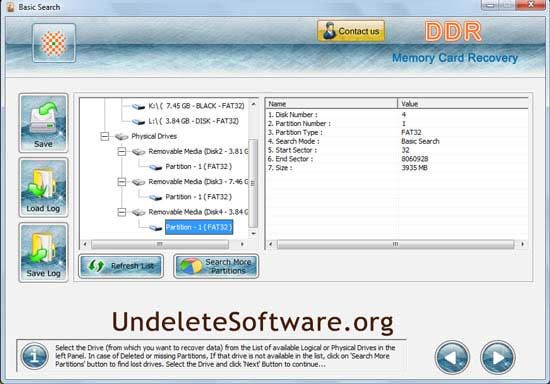This screenshot has height=384, width=550.
Task: Select the K:\ 7.45 GB BLACK drive
Action: coord(196,106)
